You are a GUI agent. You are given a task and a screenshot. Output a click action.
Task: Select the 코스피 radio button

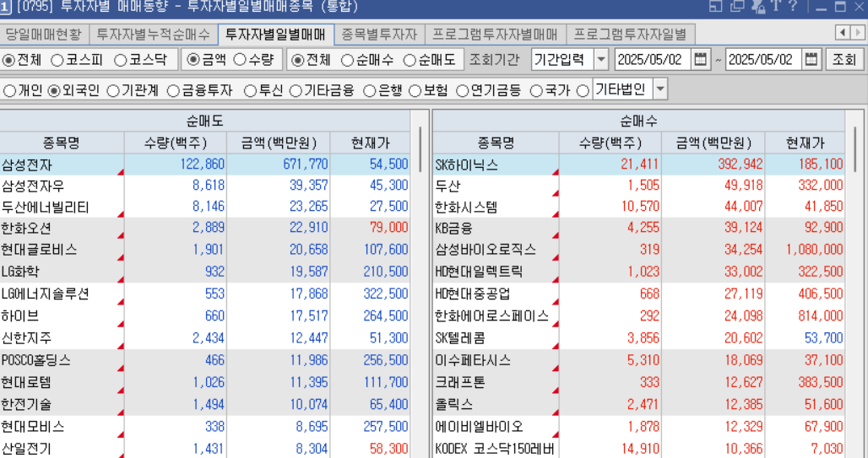pyautogui.click(x=57, y=60)
